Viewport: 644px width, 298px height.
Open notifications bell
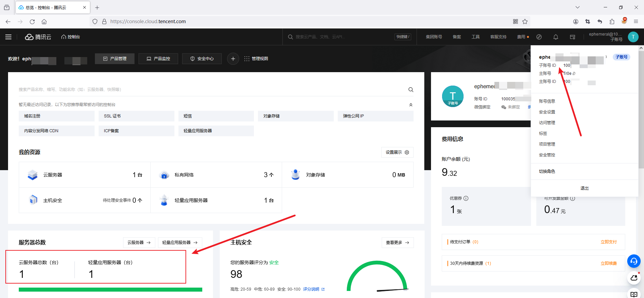point(556,37)
